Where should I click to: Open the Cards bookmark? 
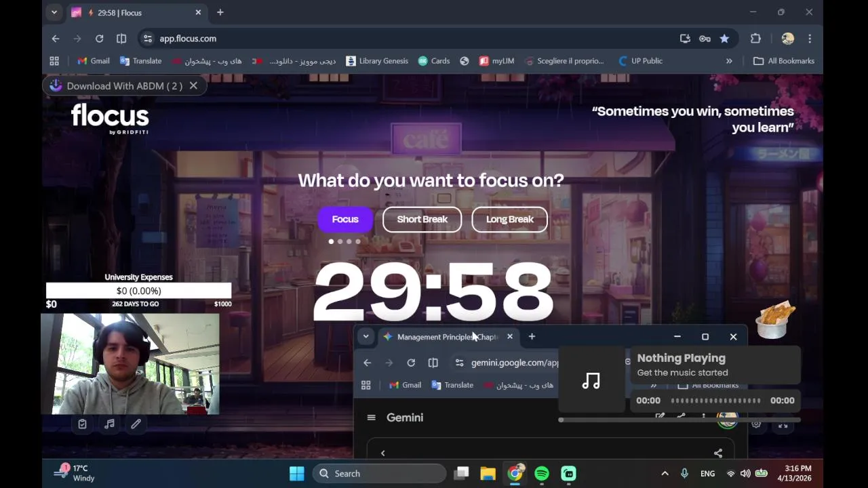click(434, 61)
